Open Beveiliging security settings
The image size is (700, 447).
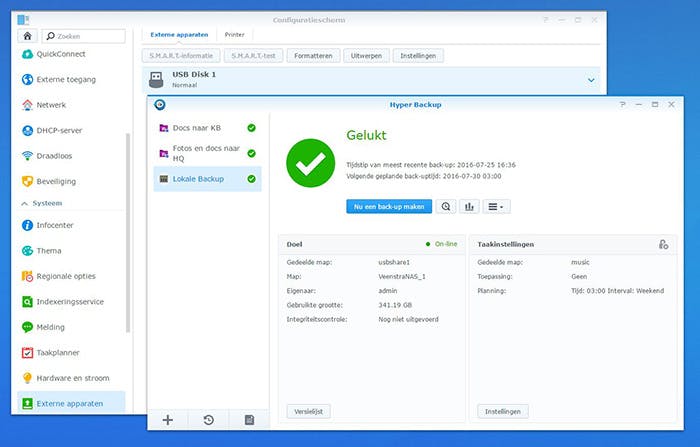tap(49, 181)
